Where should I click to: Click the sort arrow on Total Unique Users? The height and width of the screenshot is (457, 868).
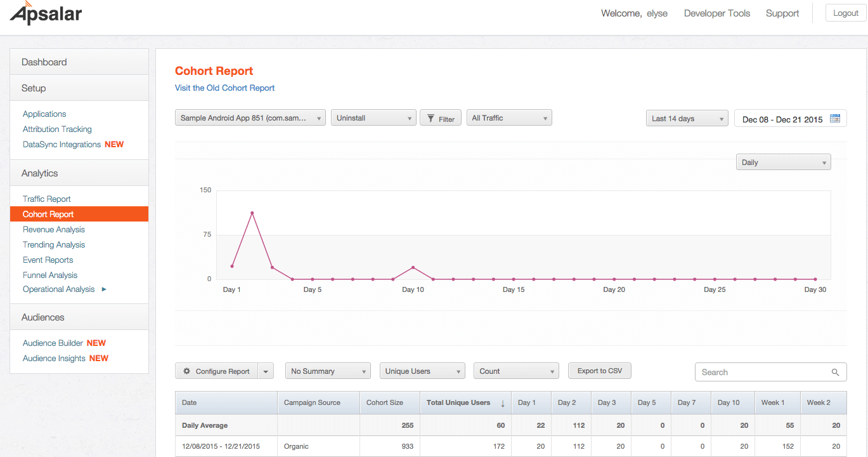pyautogui.click(x=503, y=403)
